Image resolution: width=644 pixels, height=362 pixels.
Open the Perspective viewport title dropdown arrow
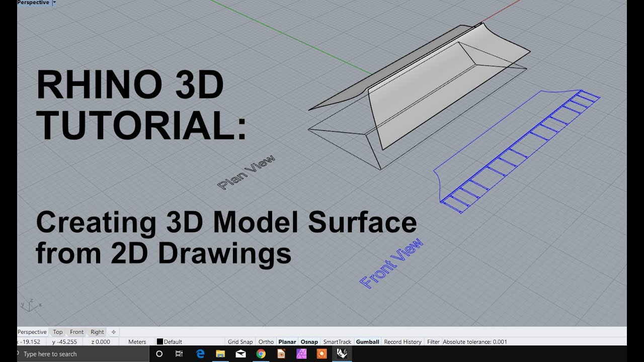(54, 3)
